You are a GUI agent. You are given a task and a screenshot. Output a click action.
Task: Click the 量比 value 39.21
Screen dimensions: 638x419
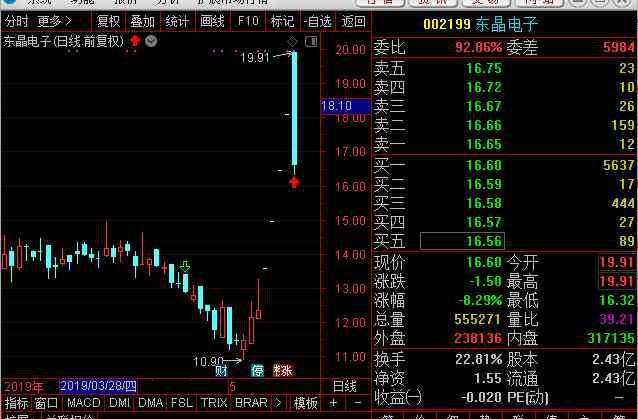pos(617,319)
